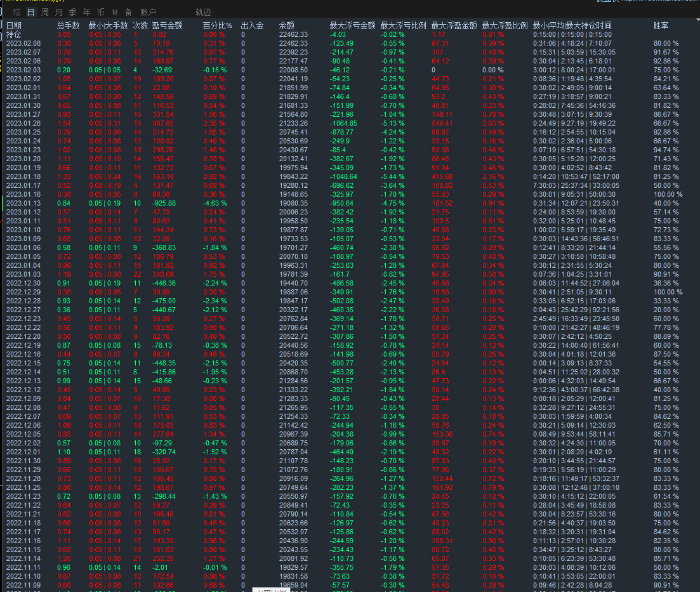Viewport: 700px width, 592px height.
Task: Sort by the 最小|大手数 column header
Action: coord(108,25)
